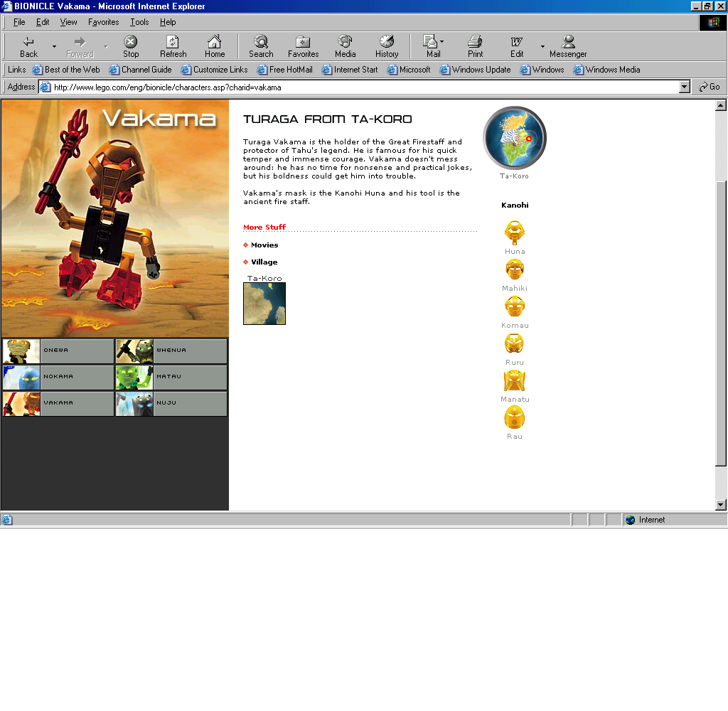Open the View menu

[x=68, y=22]
